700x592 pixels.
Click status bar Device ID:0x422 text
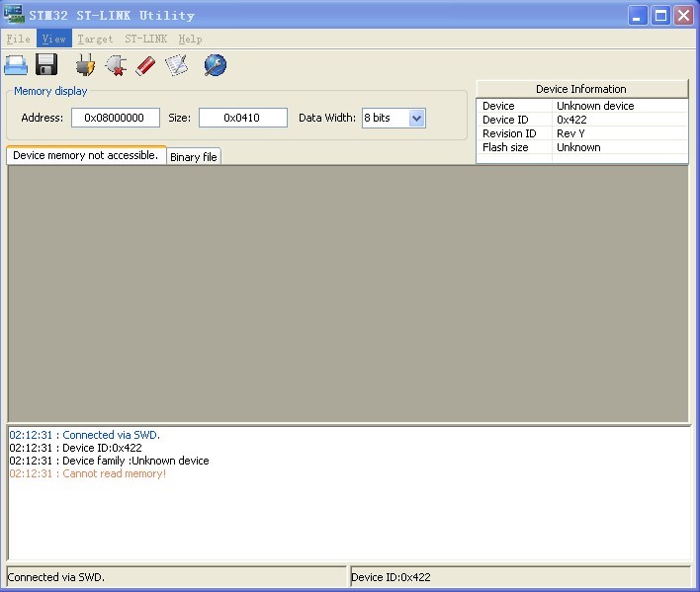392,577
